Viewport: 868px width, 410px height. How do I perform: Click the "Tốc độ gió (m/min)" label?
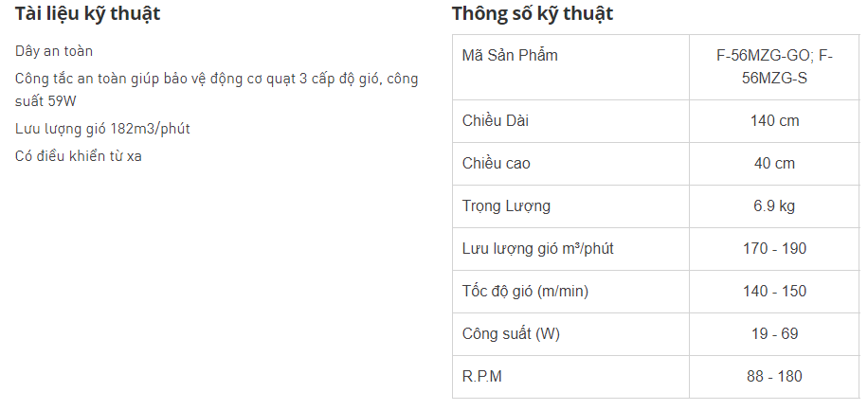pos(525,292)
